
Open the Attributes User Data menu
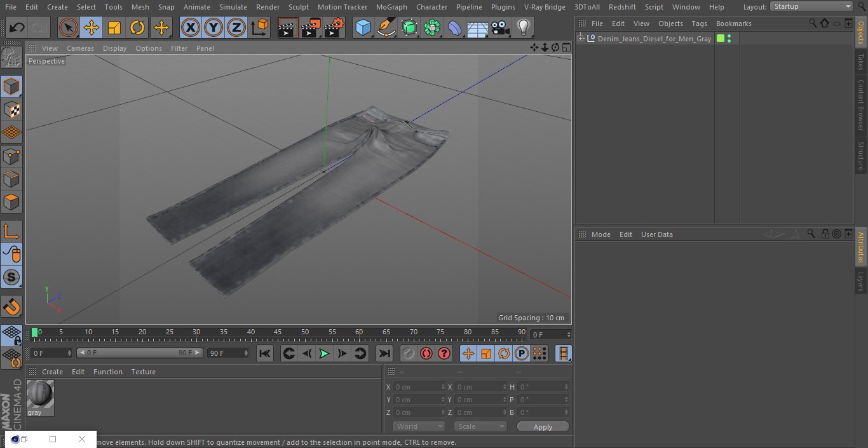coord(656,234)
